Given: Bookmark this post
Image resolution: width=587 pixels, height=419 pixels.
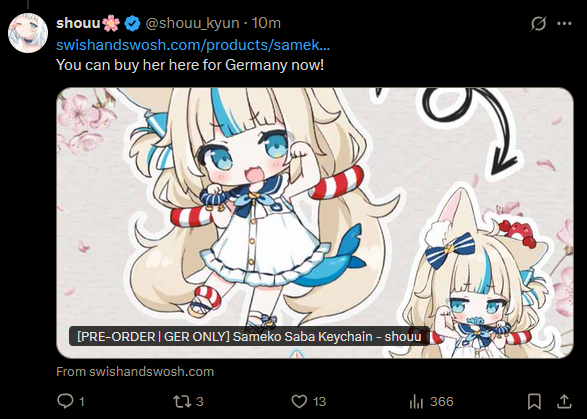Looking at the screenshot, I should pos(534,401).
